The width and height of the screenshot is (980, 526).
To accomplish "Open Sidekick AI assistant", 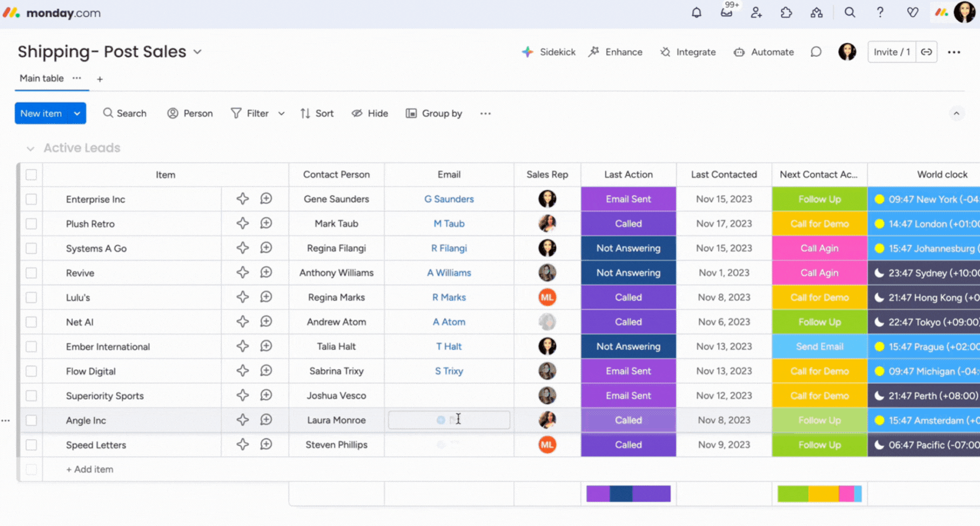I will tap(549, 52).
